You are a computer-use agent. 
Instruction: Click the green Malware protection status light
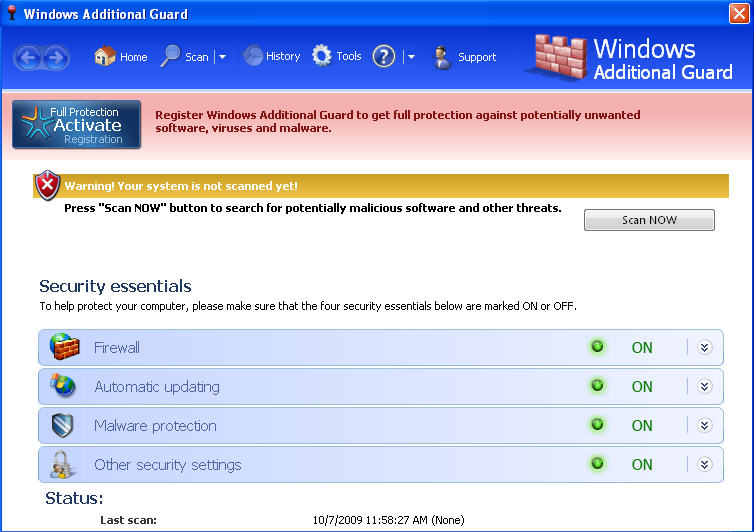tap(597, 424)
